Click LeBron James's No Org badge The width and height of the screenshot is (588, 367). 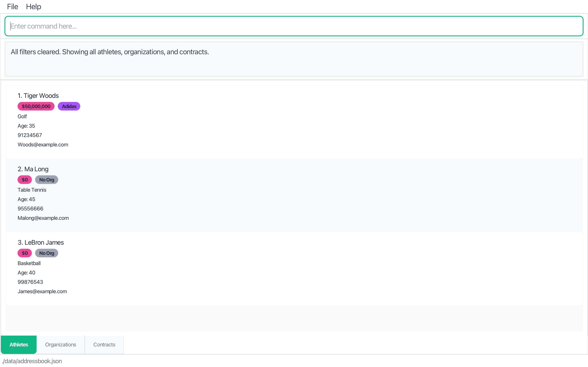point(47,253)
